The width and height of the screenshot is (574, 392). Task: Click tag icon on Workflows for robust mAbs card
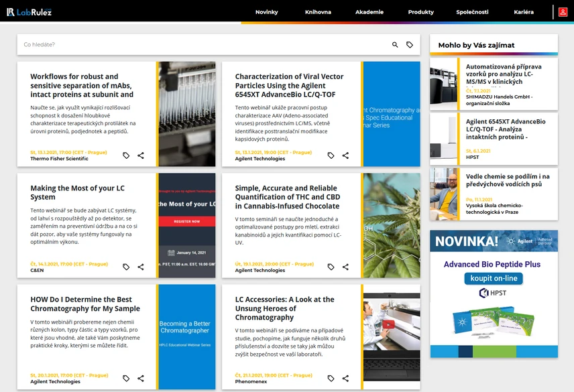[126, 155]
